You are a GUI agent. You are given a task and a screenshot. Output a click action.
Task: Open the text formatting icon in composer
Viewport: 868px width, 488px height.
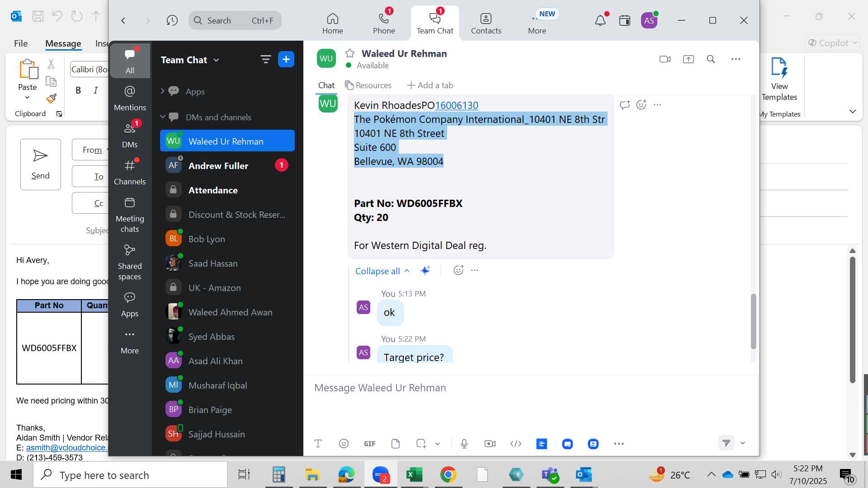[x=318, y=444]
